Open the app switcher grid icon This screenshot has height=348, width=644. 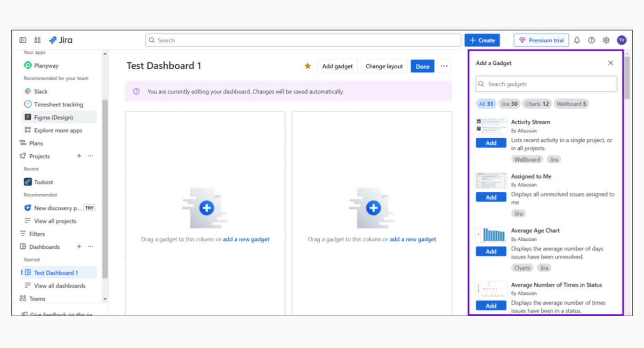coord(38,40)
